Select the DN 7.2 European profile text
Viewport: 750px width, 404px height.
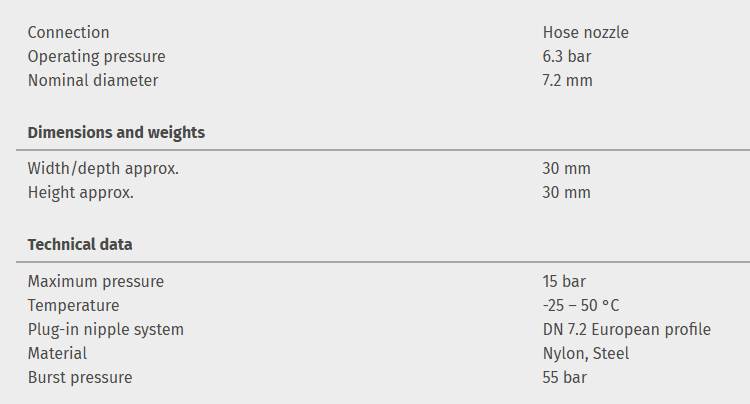coord(626,330)
